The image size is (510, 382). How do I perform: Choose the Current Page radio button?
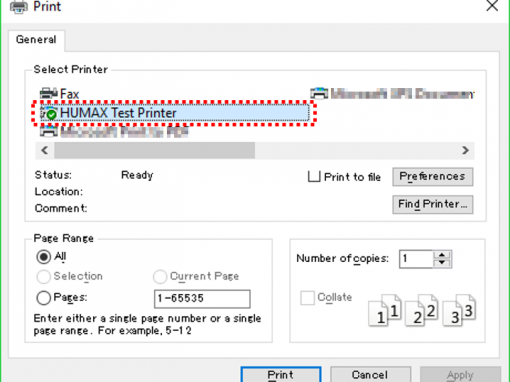pyautogui.click(x=160, y=277)
